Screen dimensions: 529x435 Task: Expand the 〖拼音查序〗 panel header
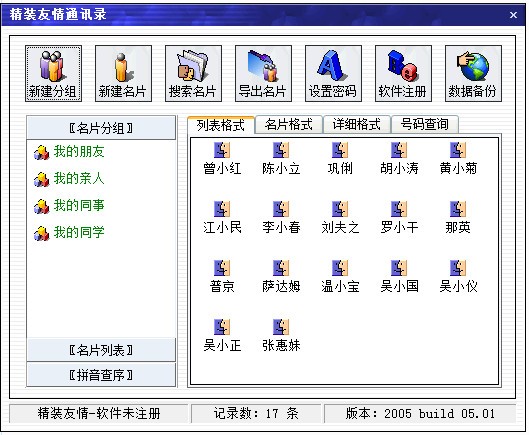coord(101,375)
